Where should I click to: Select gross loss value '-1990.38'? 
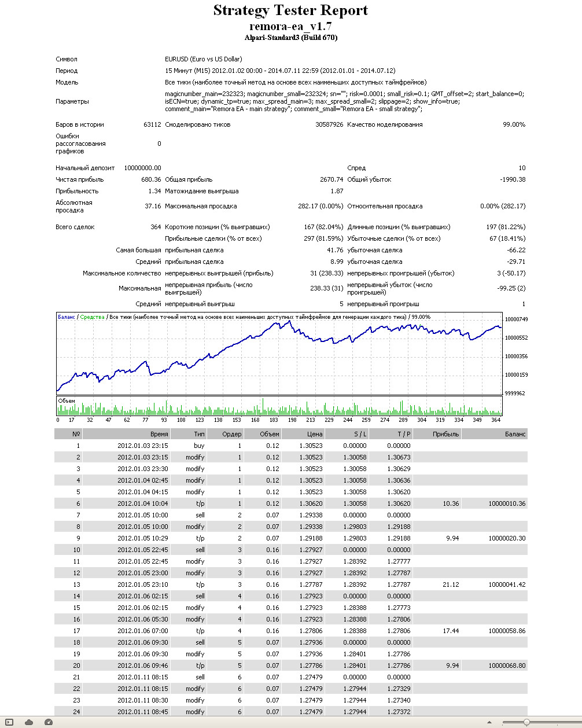click(x=513, y=179)
